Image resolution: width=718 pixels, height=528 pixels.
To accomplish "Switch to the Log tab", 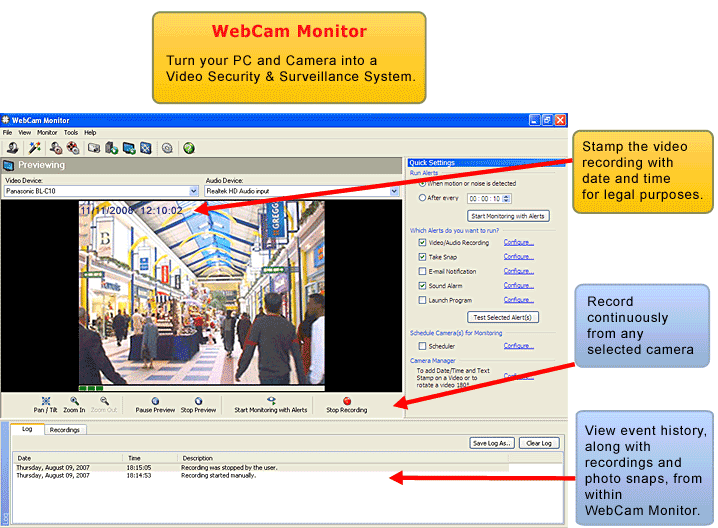I will tap(27, 429).
